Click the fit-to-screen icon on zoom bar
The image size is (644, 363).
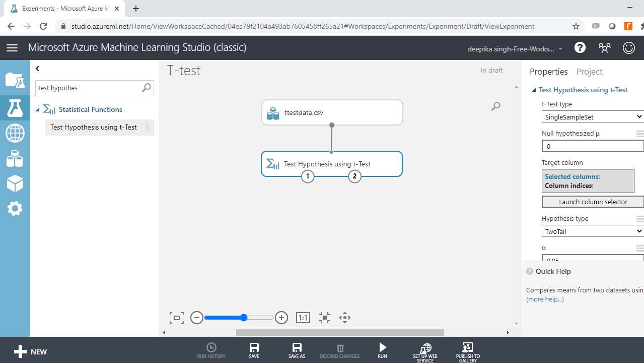(177, 318)
